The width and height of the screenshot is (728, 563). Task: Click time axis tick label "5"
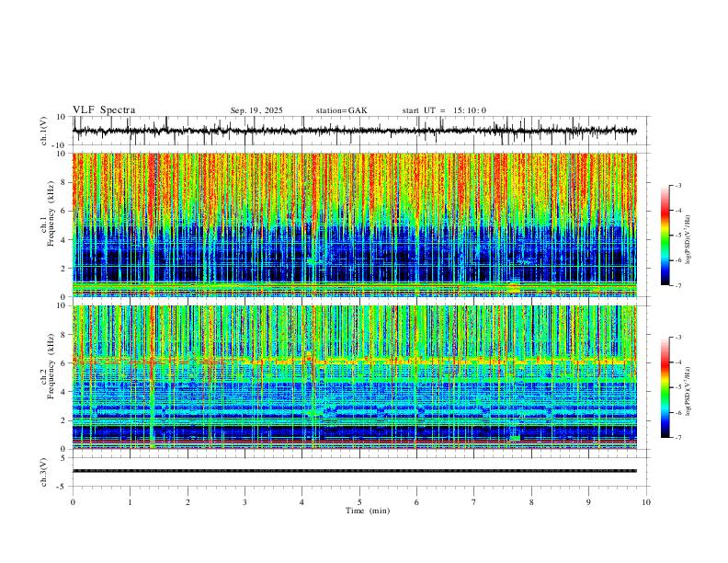[359, 502]
